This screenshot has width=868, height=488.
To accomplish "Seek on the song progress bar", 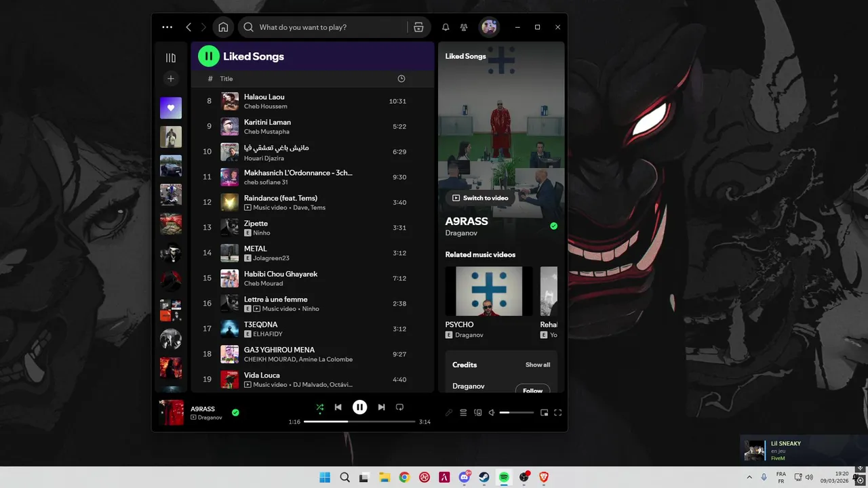I will (359, 422).
